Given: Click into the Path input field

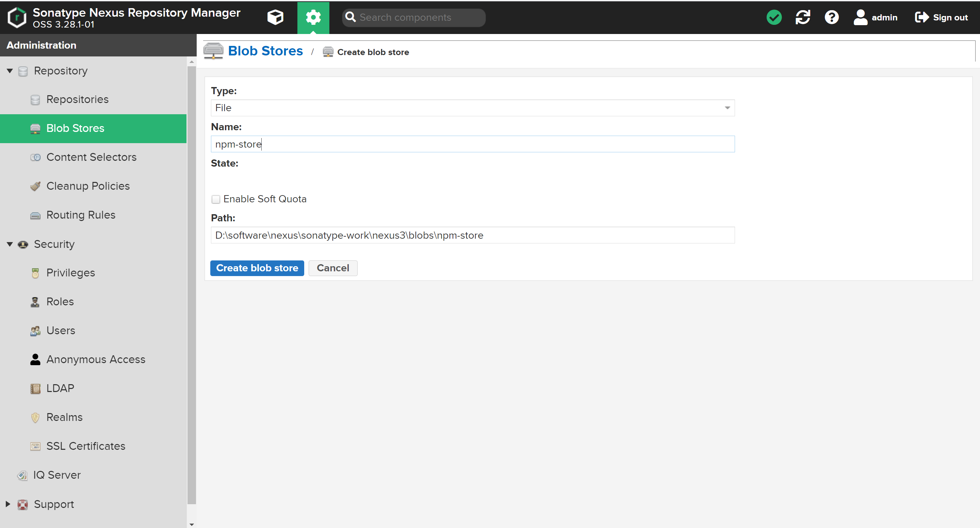Looking at the screenshot, I should (472, 235).
